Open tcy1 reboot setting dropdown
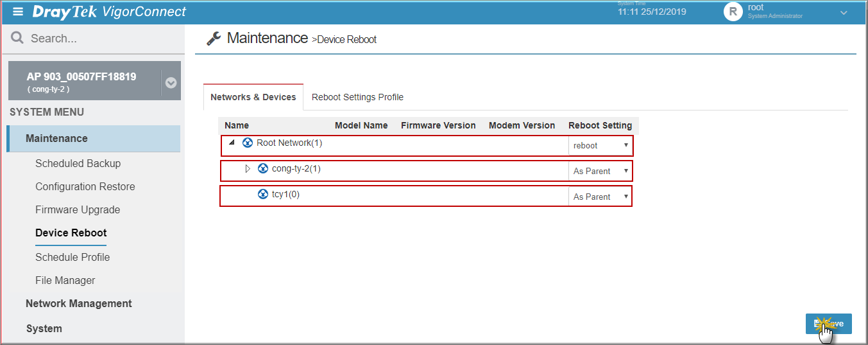Image resolution: width=868 pixels, height=345 pixels. (600, 197)
